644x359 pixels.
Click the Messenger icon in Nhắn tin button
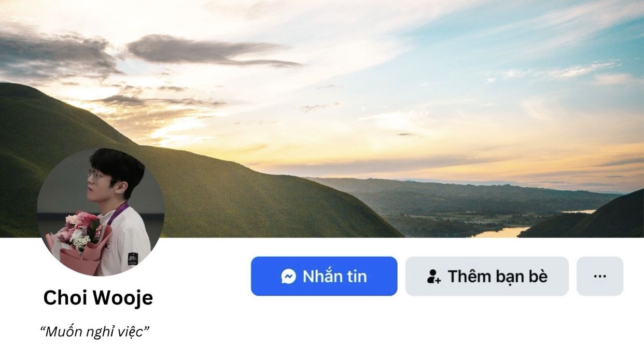point(289,276)
